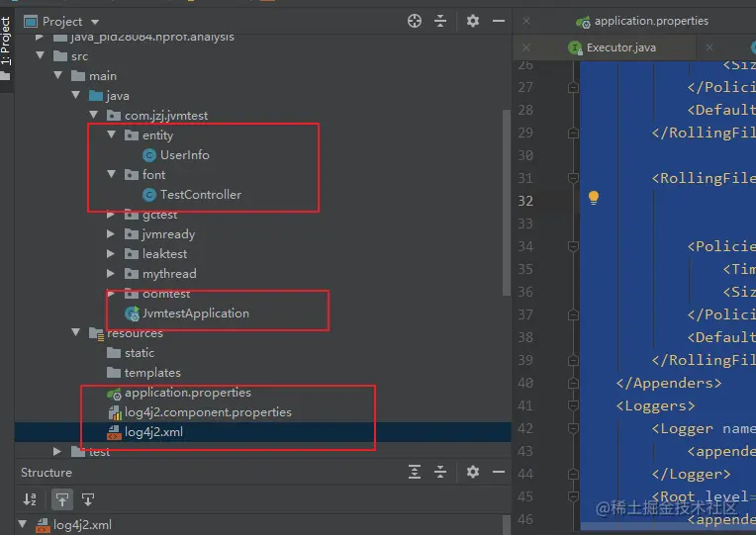
Task: Toggle the 1: Project side tab
Action: [x=5, y=41]
